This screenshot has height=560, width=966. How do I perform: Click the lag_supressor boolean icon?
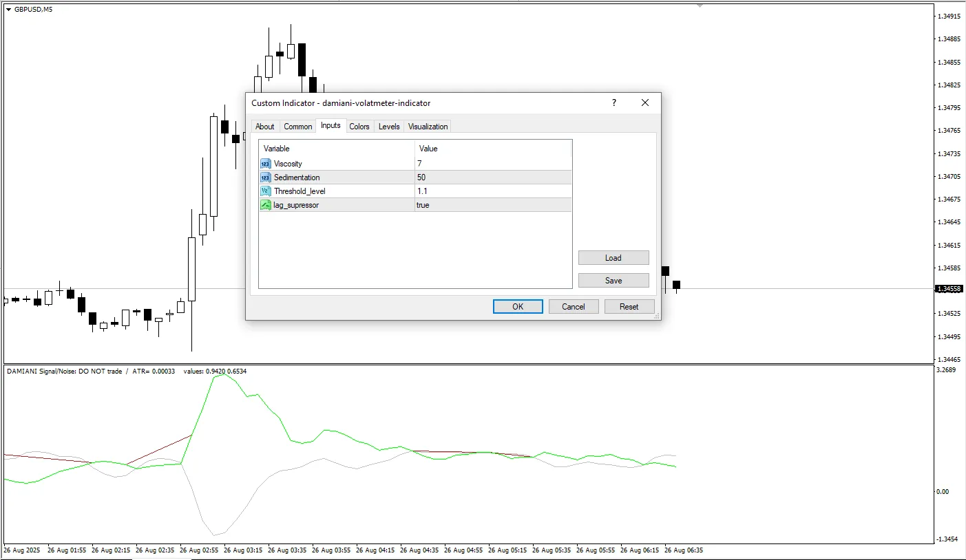266,205
